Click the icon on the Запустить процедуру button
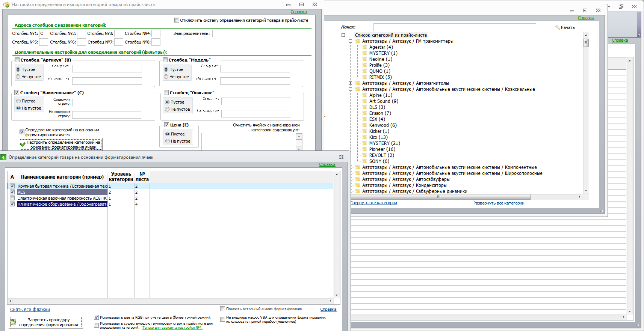Viewport: 644px width, 331px height. (x=13, y=322)
